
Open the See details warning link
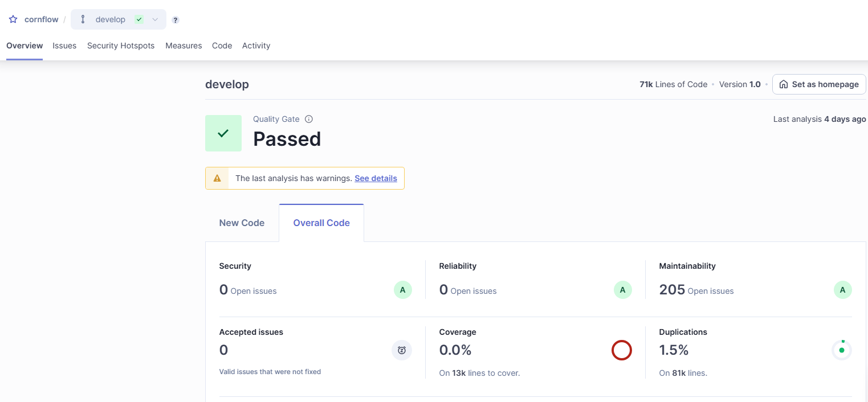(376, 178)
